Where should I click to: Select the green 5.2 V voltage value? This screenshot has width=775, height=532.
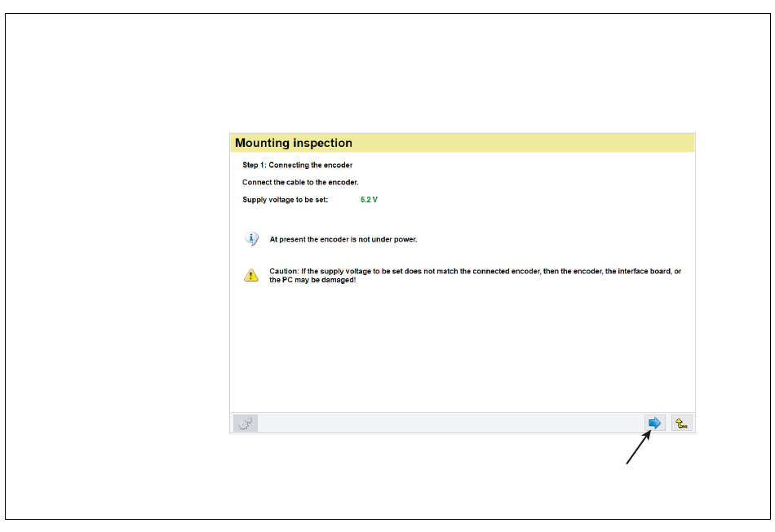click(x=369, y=200)
